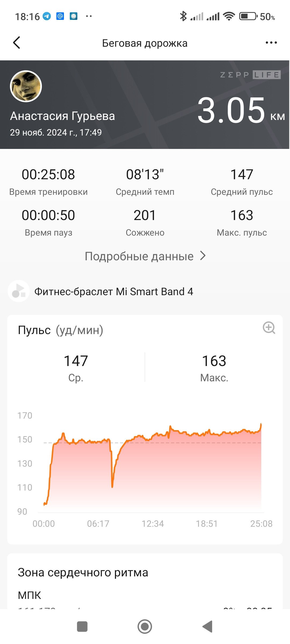Viewport: 290px width, 644px height.
Task: Tap the Zepp Life logo
Action: coord(250,75)
